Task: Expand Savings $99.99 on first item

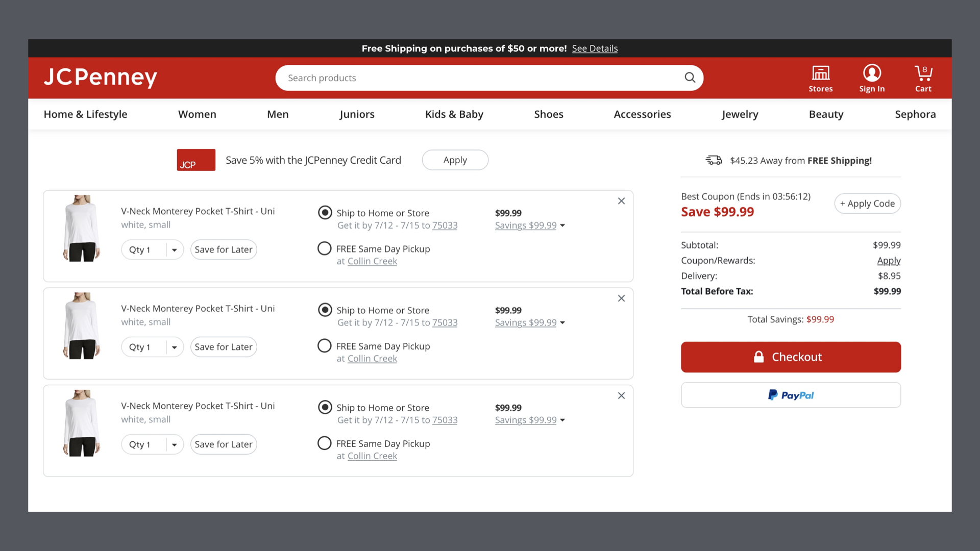Action: 530,226
